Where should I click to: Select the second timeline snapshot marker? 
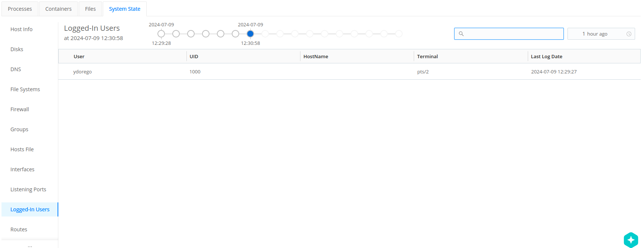pyautogui.click(x=176, y=34)
